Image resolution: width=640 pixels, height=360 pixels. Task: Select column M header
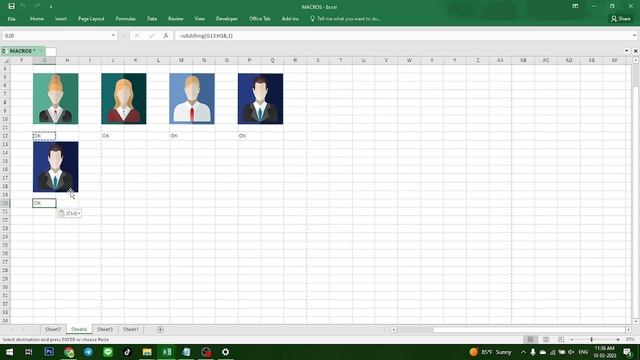point(181,60)
